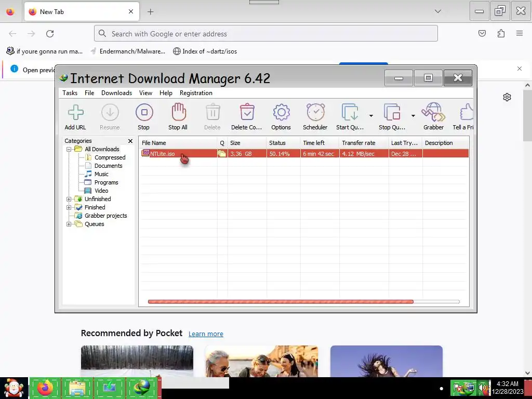Sort by Status column header
Screen dimensions: 532x399
click(x=283, y=143)
